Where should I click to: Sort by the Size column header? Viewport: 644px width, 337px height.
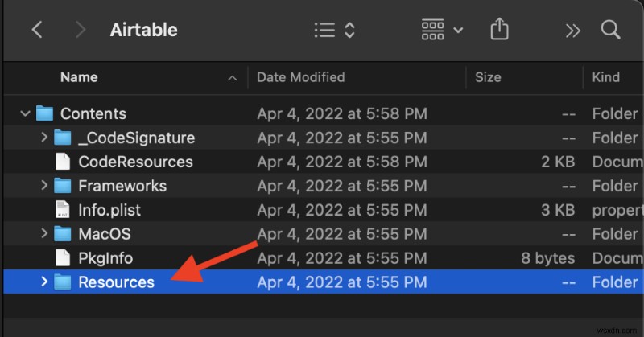coord(488,77)
